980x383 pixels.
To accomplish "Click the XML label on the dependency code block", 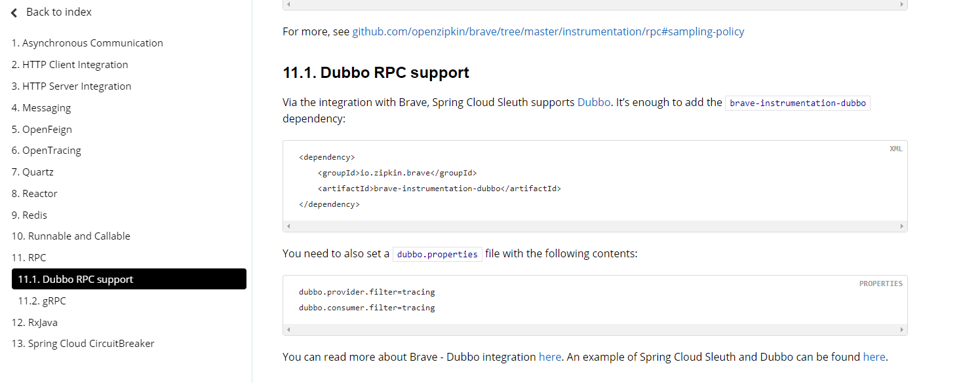I will tap(895, 149).
